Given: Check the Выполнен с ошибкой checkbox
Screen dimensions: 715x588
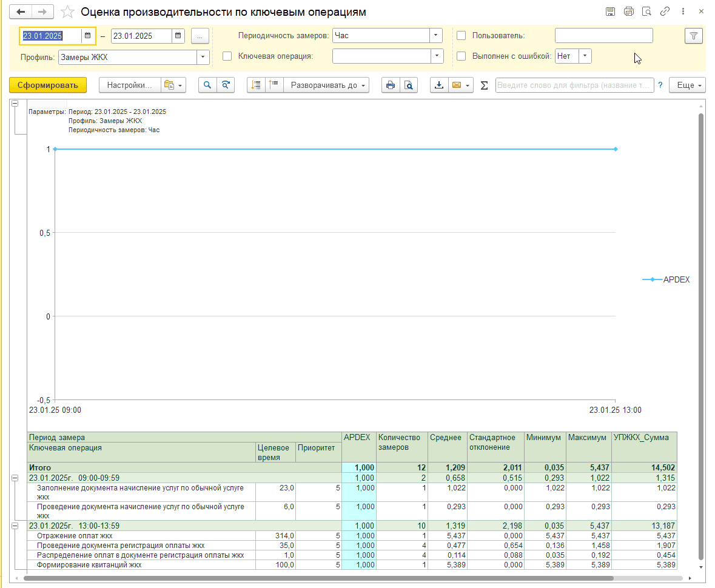Looking at the screenshot, I should pos(461,56).
